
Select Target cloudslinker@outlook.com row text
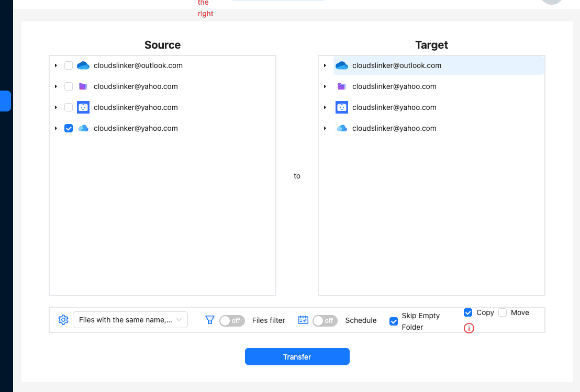(x=397, y=65)
